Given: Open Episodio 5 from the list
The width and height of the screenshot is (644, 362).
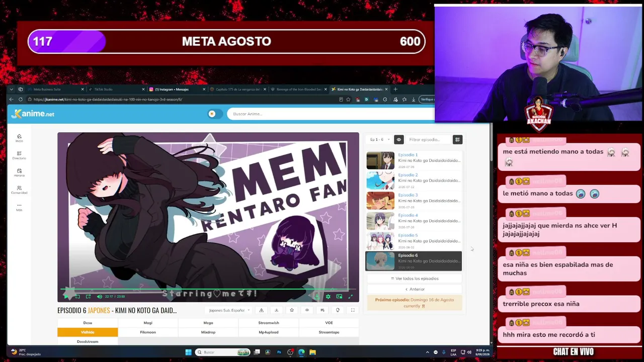Looking at the screenshot, I should [x=414, y=241].
